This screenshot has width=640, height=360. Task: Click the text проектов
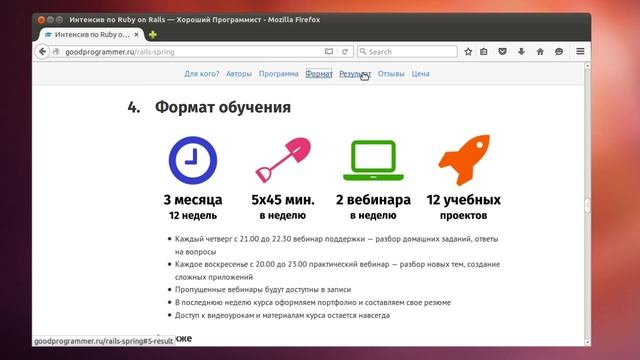(464, 215)
